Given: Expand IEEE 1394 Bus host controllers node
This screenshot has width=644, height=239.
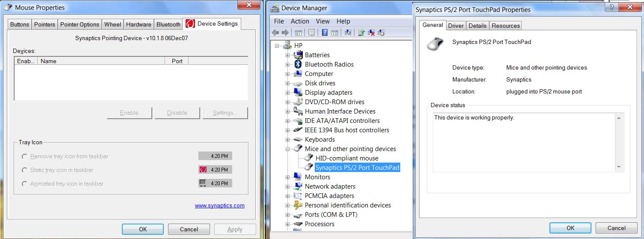Looking at the screenshot, I should pos(288,130).
